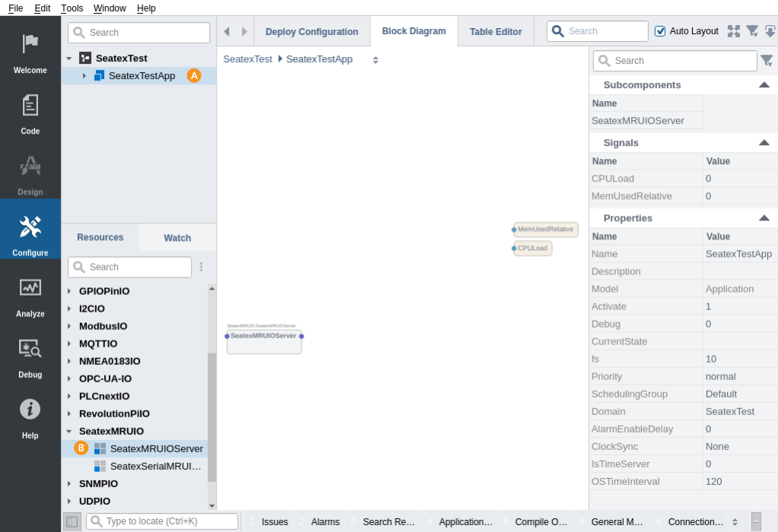
Task: Open the Tools menu
Action: coord(72,8)
